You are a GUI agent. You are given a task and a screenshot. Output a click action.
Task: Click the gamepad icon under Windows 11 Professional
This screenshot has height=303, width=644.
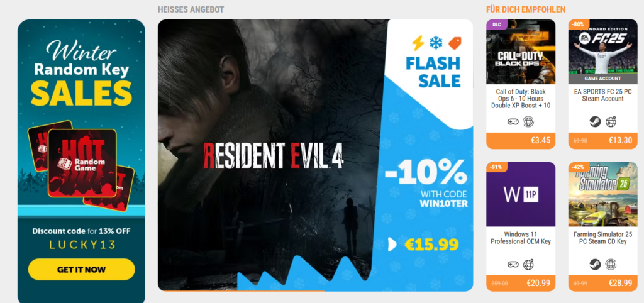pyautogui.click(x=513, y=264)
